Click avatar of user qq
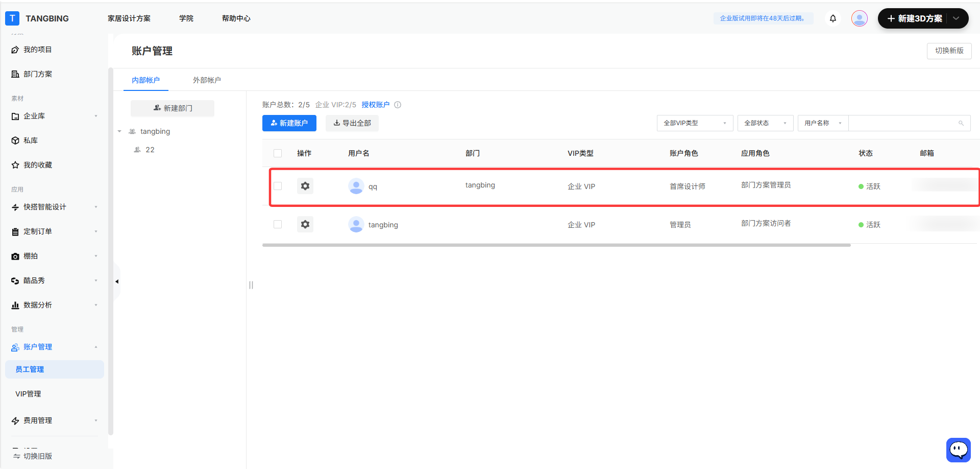Viewport: 980px width, 469px height. (356, 186)
